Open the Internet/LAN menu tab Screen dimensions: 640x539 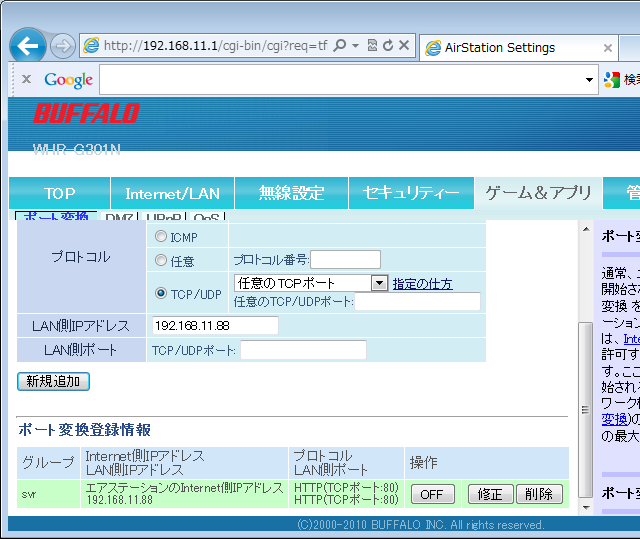[173, 193]
